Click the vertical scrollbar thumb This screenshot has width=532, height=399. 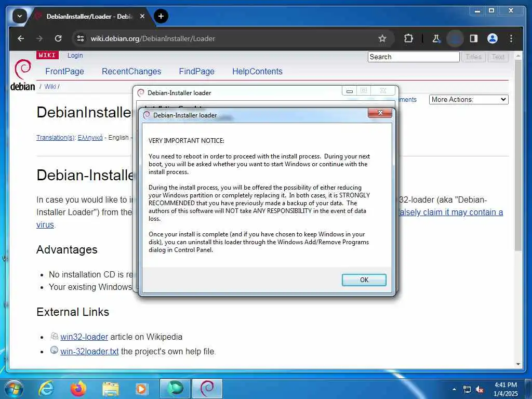coord(518,155)
